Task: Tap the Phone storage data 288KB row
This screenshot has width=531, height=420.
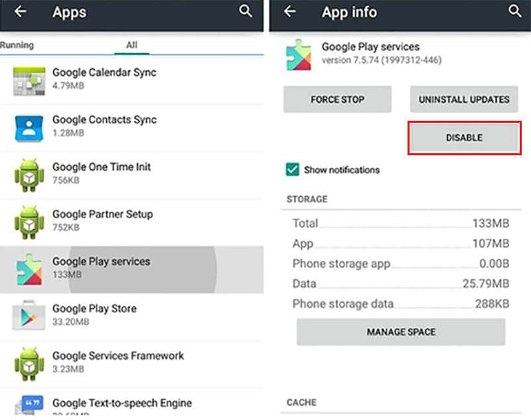Action: (x=401, y=304)
